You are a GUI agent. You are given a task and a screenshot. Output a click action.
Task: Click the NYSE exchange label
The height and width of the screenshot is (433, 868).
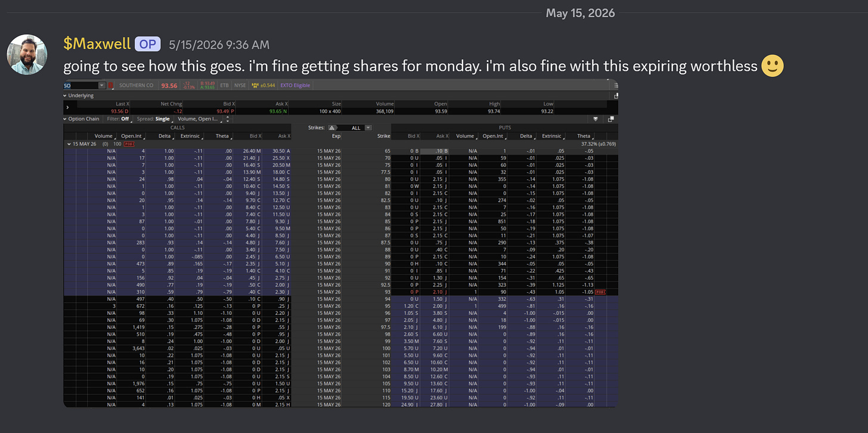click(x=240, y=85)
